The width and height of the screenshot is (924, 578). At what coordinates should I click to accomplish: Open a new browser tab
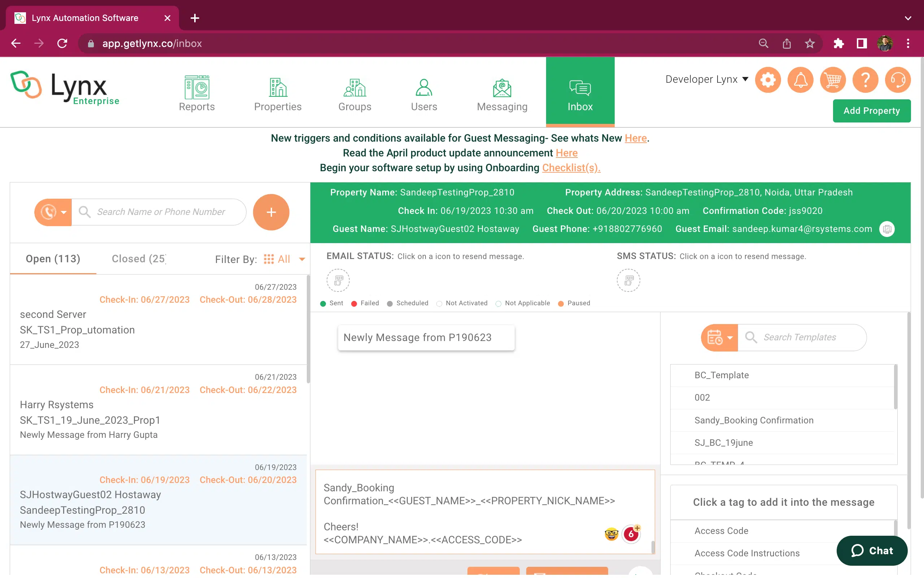point(195,18)
